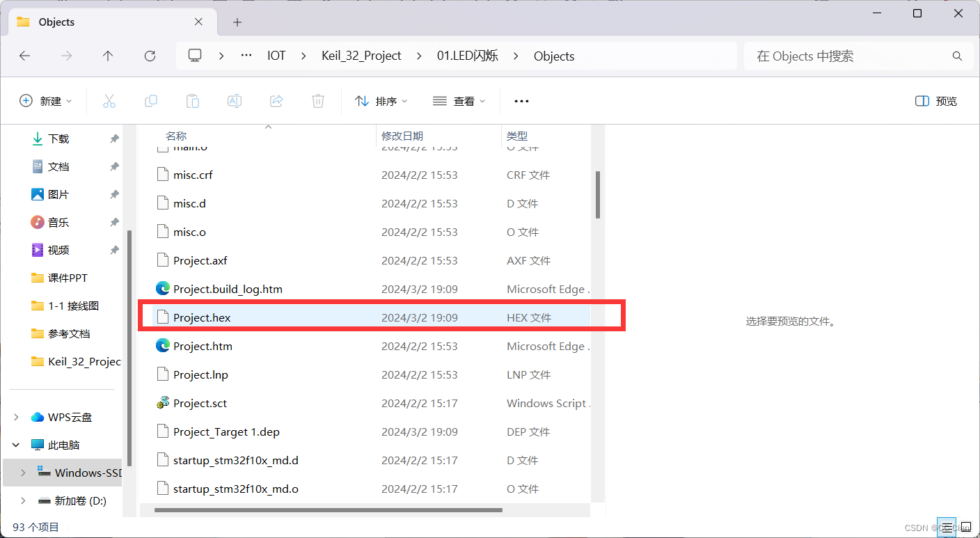Select the Project.hex file
The image size is (980, 538).
372,317
